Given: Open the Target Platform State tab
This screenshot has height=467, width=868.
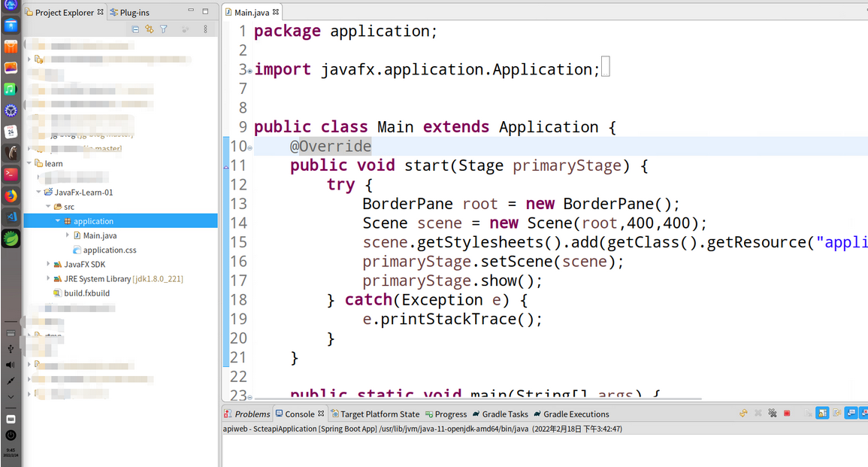Looking at the screenshot, I should (375, 414).
